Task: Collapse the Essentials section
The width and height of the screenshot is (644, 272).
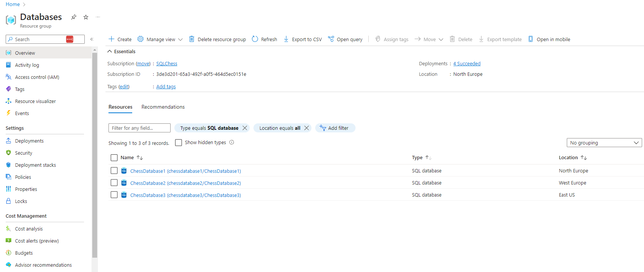Action: (110, 51)
